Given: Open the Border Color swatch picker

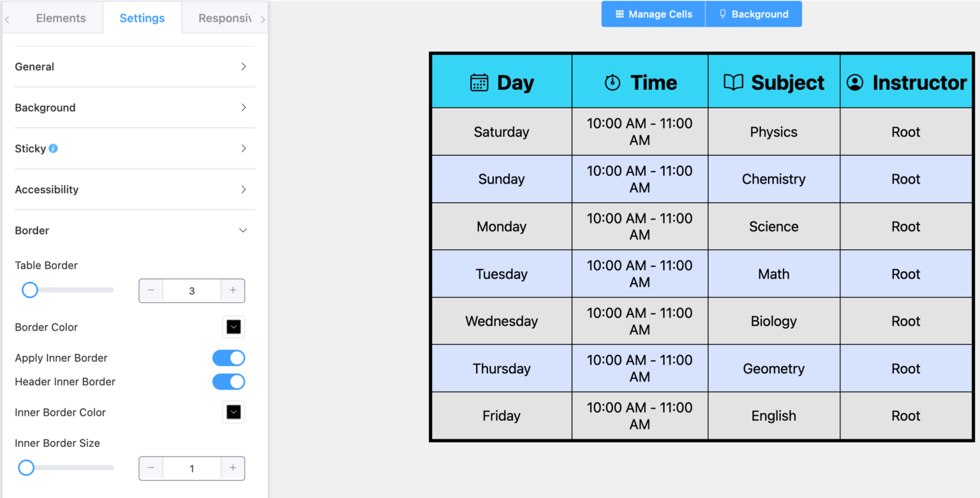Looking at the screenshot, I should click(234, 326).
